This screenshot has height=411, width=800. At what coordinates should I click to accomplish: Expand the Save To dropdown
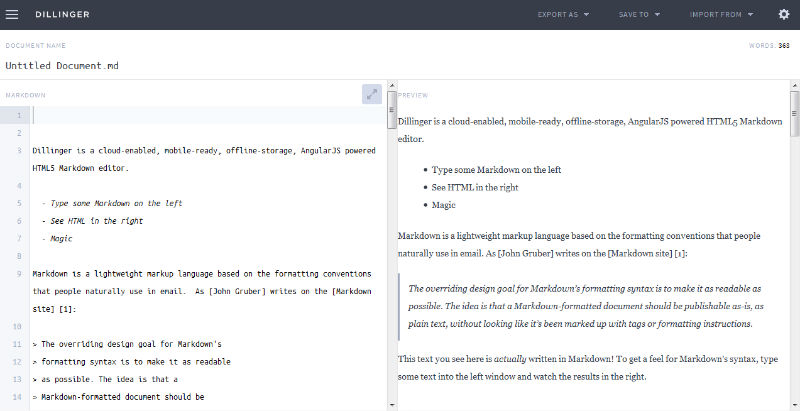click(x=638, y=14)
